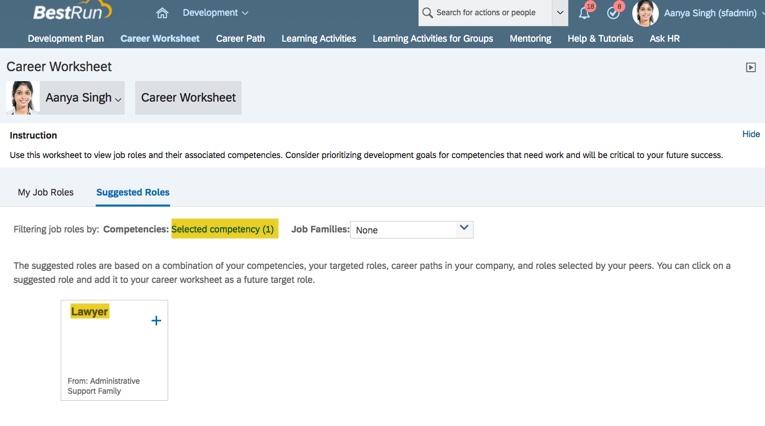
Task: Click the Hide instruction link
Action: tap(750, 134)
